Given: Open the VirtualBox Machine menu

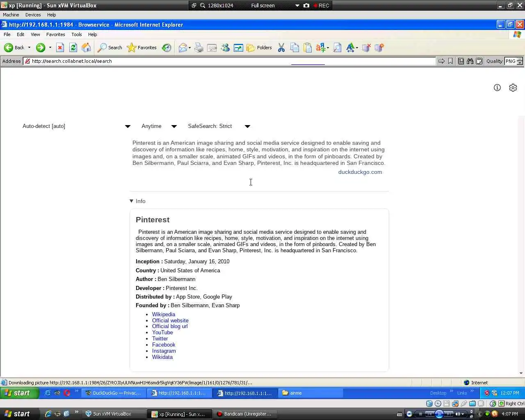Looking at the screenshot, I should tap(11, 15).
